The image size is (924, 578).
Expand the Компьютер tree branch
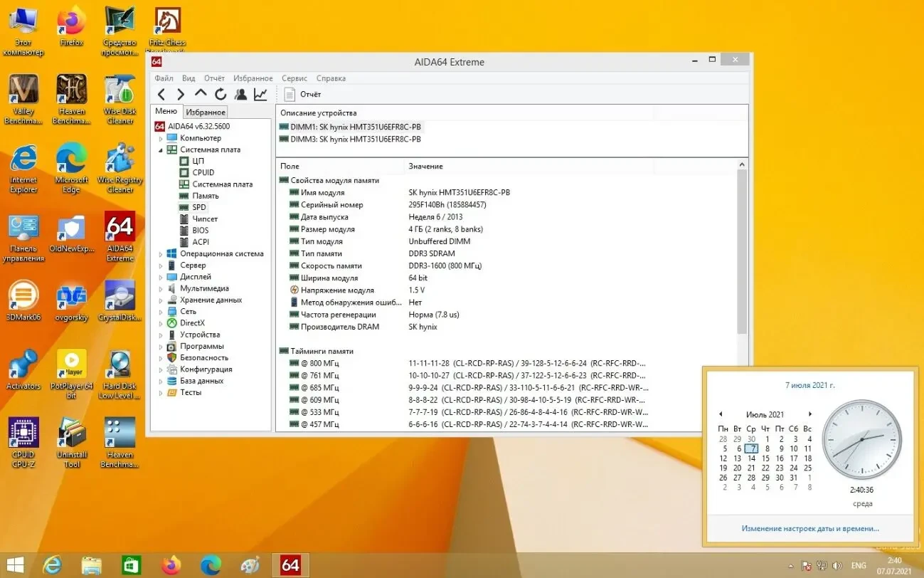(161, 137)
